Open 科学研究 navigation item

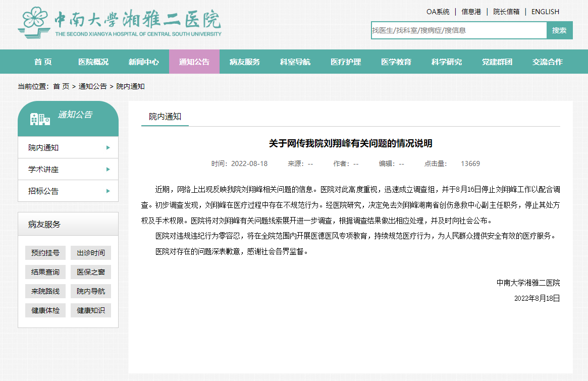tap(446, 62)
